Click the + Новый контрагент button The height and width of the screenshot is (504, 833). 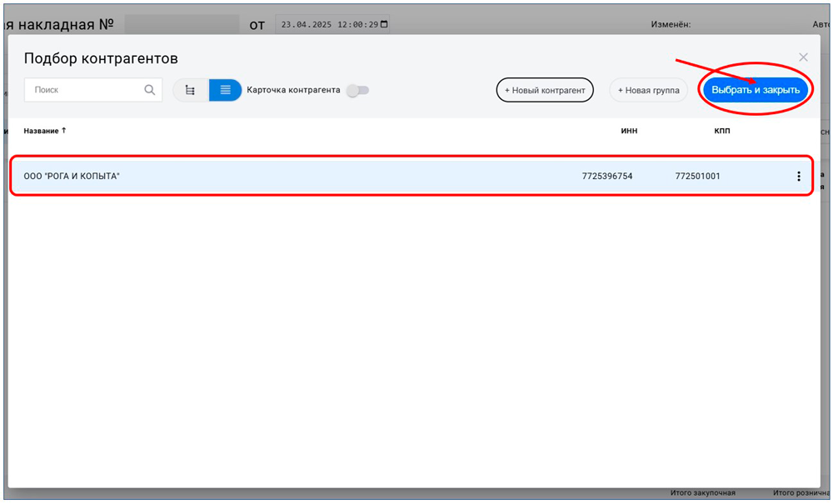545,90
